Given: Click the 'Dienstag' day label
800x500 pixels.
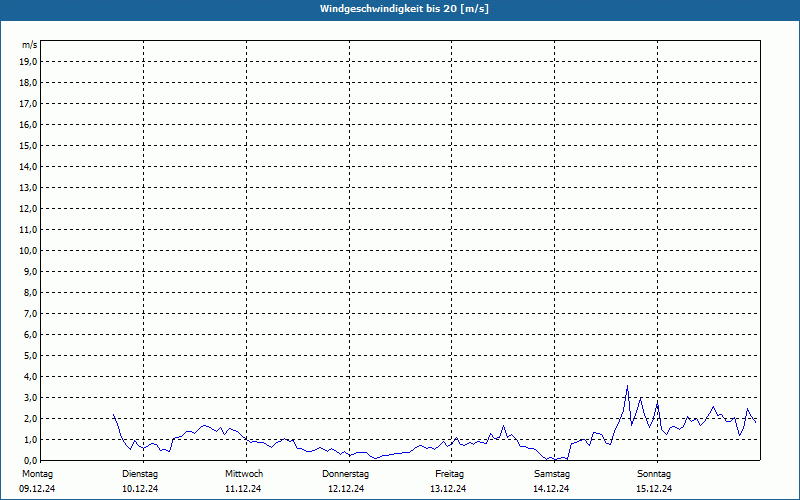Looking at the screenshot, I should coord(140,474).
